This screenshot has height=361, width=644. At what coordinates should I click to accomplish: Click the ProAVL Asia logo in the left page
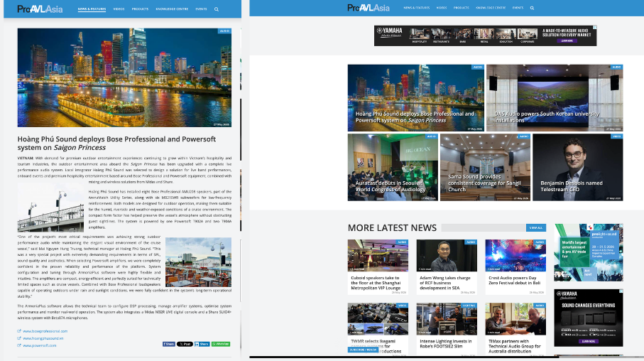(40, 9)
